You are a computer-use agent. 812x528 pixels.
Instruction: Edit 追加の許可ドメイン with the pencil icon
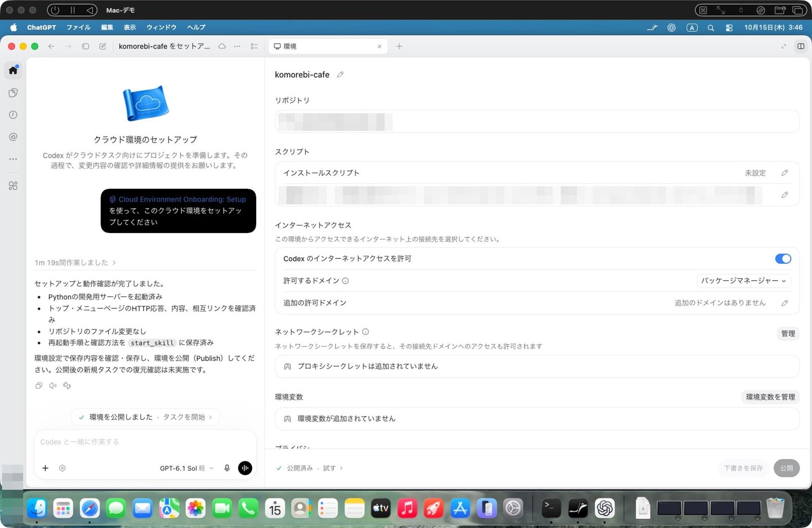click(x=785, y=303)
